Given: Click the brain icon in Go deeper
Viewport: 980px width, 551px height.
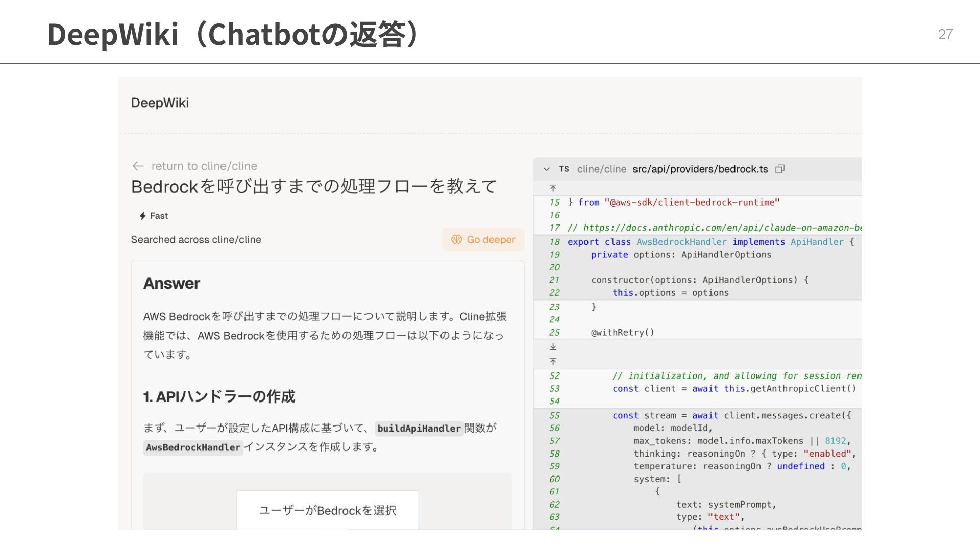Looking at the screenshot, I should (456, 240).
